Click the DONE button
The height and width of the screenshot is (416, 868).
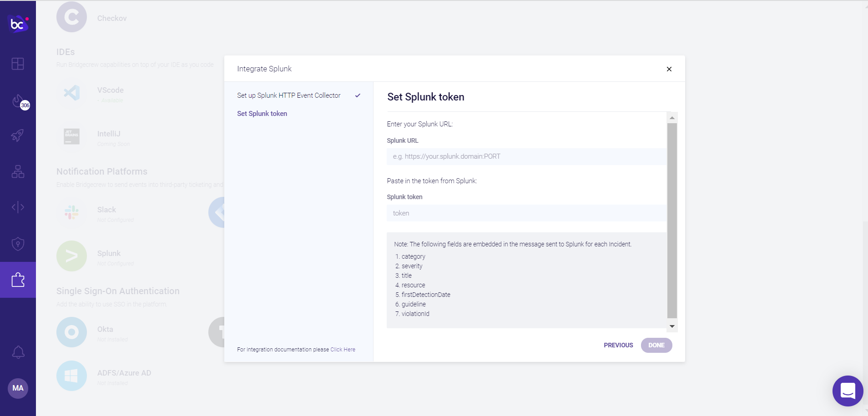click(656, 345)
